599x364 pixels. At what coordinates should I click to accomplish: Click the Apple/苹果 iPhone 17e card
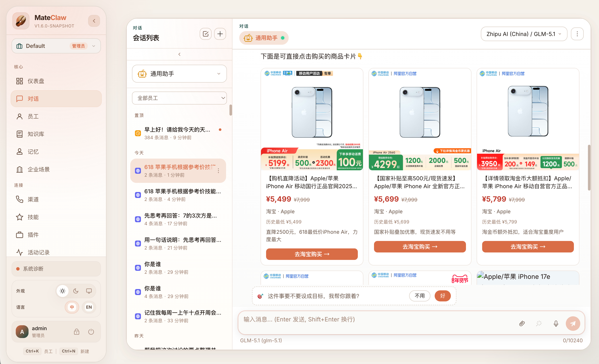pyautogui.click(x=528, y=278)
